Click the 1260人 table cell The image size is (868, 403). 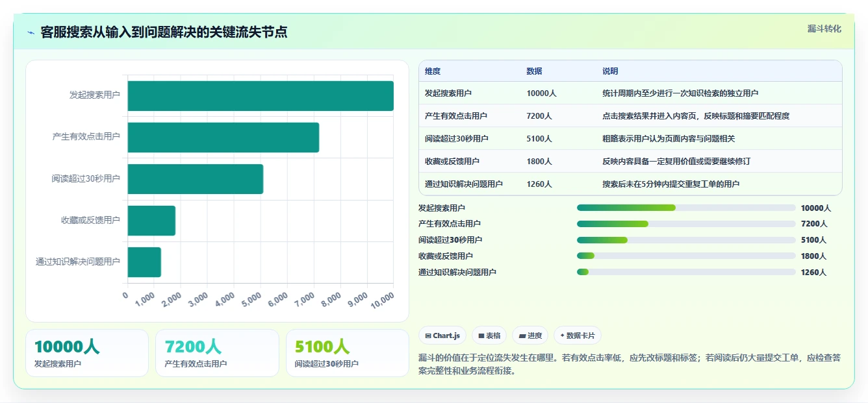[x=539, y=184]
